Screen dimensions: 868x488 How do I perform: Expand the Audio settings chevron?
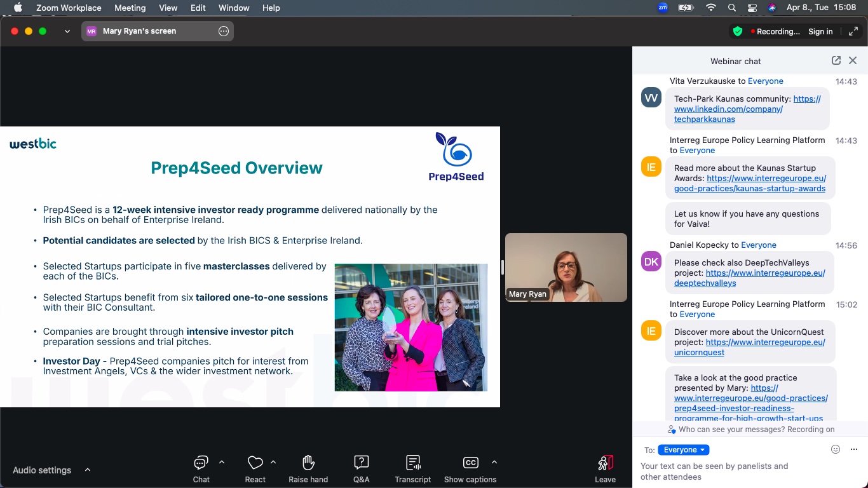point(88,470)
